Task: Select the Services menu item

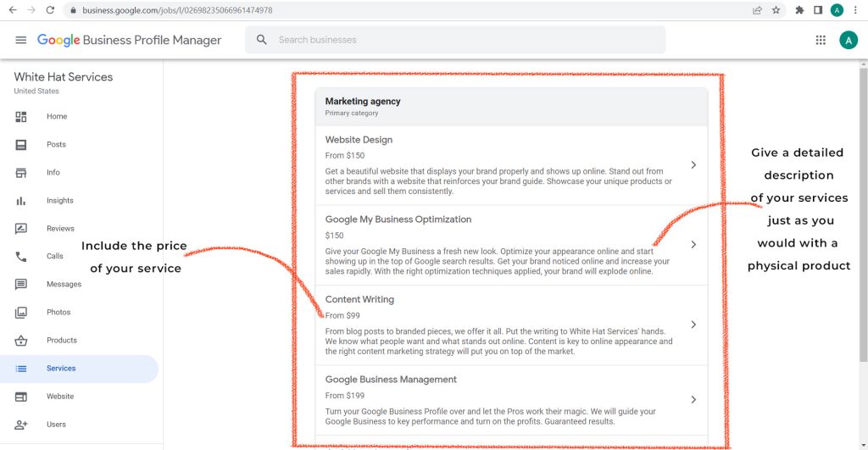Action: 79,369
